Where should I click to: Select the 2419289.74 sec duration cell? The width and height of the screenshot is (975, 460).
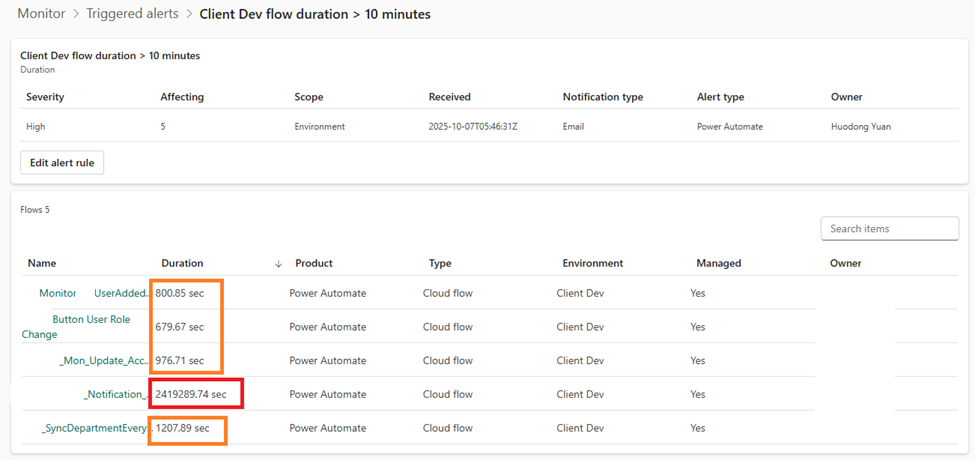pyautogui.click(x=191, y=395)
